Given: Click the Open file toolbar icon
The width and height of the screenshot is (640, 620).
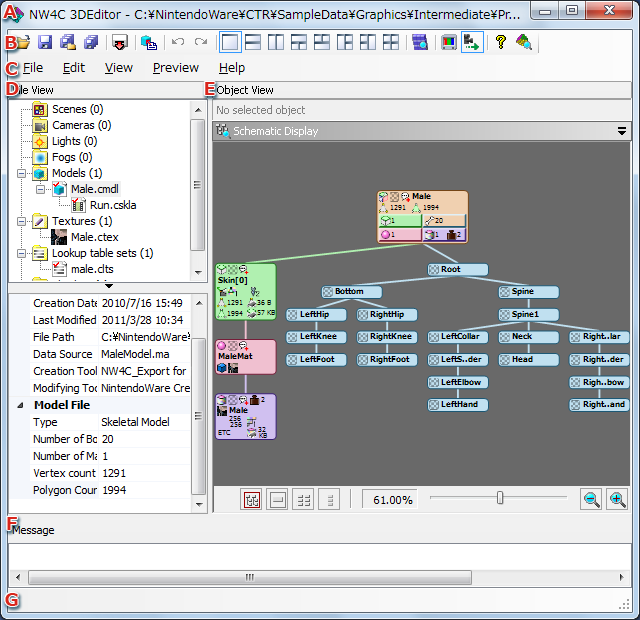Looking at the screenshot, I should click(23, 42).
